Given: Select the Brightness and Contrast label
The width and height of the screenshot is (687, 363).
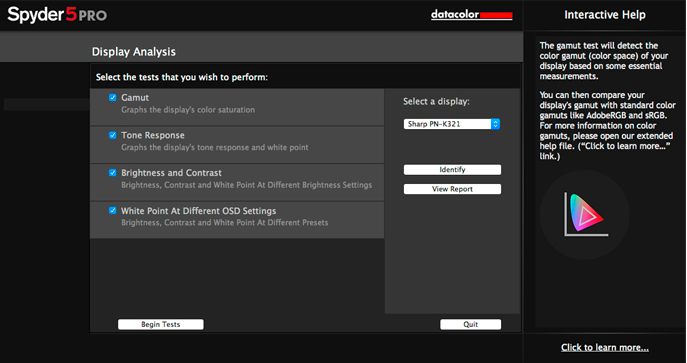Looking at the screenshot, I should point(171,173).
